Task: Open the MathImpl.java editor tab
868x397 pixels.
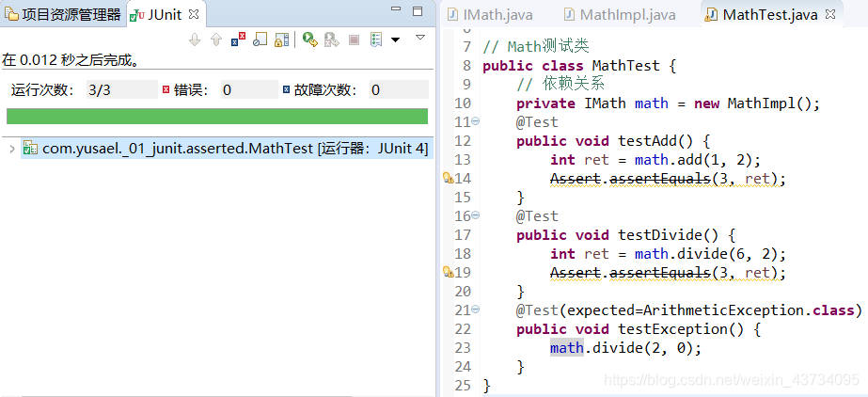Action: pyautogui.click(x=620, y=14)
